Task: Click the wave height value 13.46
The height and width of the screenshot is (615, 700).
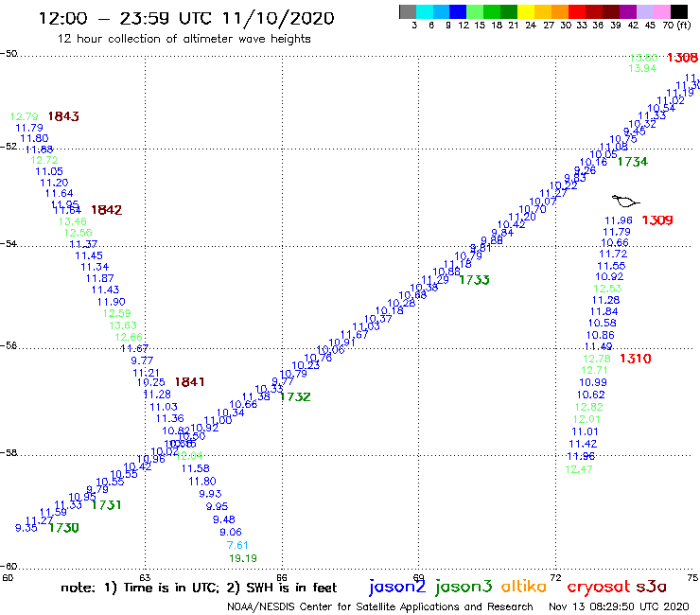Action: point(72,221)
